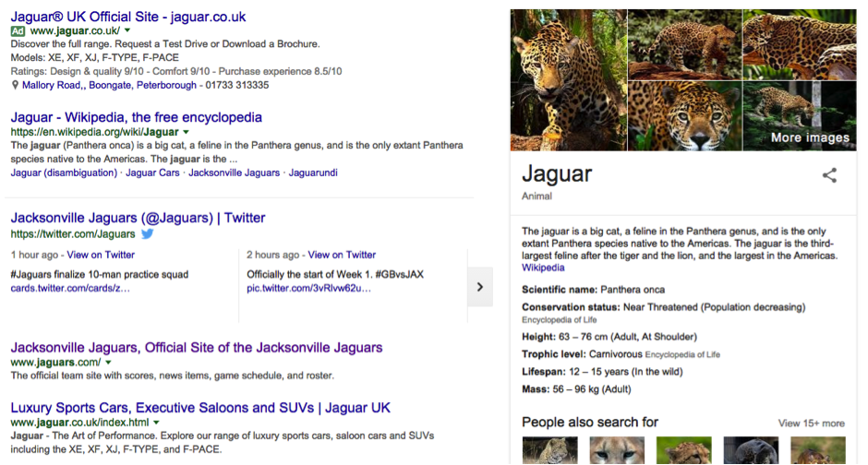The width and height of the screenshot is (868, 465).
Task: Open Jaguar (disambiguation) sitelink
Action: [x=64, y=173]
